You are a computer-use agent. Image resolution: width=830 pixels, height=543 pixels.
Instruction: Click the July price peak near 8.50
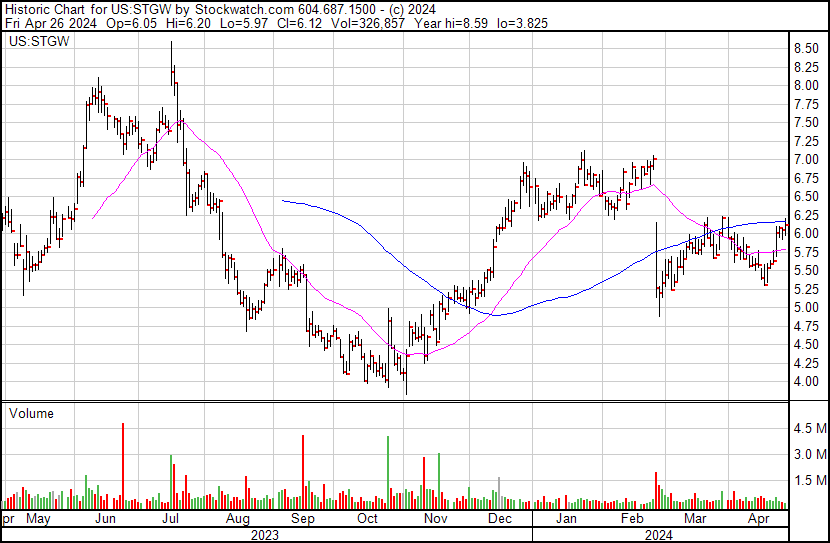tap(171, 45)
